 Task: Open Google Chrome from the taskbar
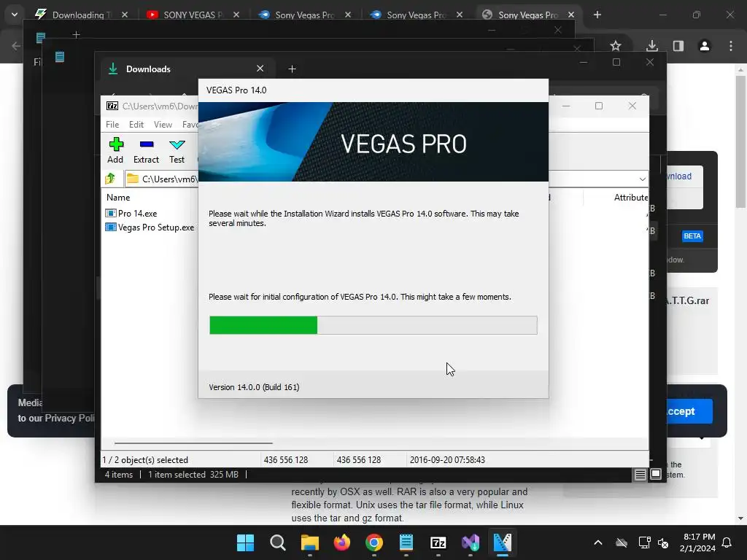coord(374,542)
